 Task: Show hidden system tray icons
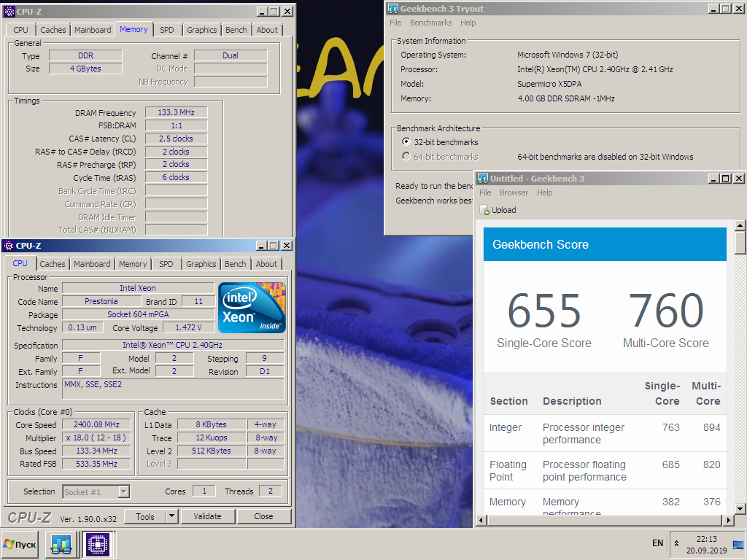pos(676,543)
